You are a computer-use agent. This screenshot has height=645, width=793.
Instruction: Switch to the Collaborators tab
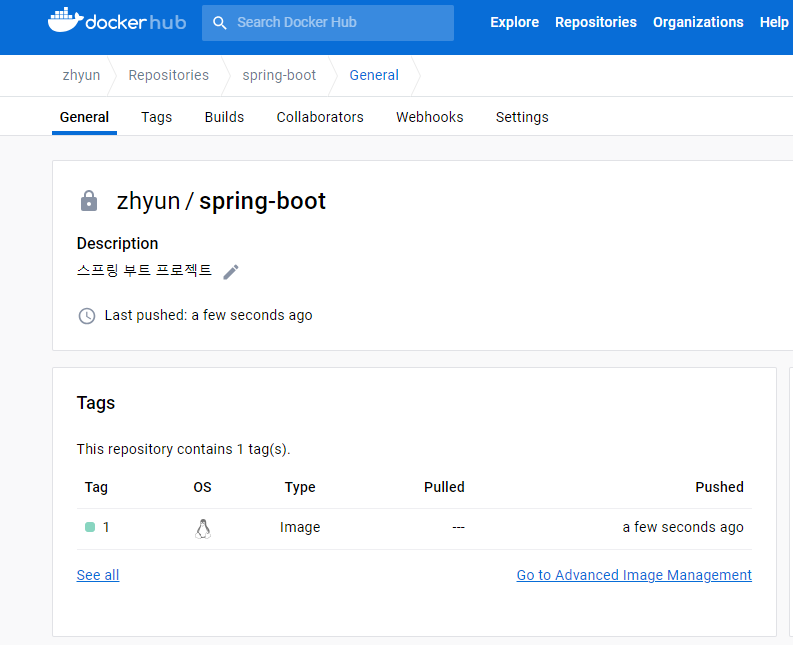coord(320,117)
